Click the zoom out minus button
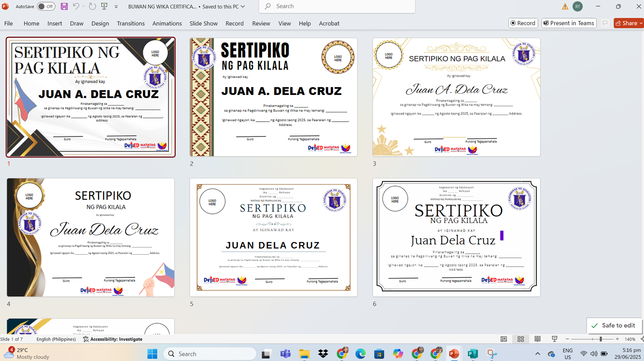This screenshot has width=644, height=361. [x=567, y=339]
